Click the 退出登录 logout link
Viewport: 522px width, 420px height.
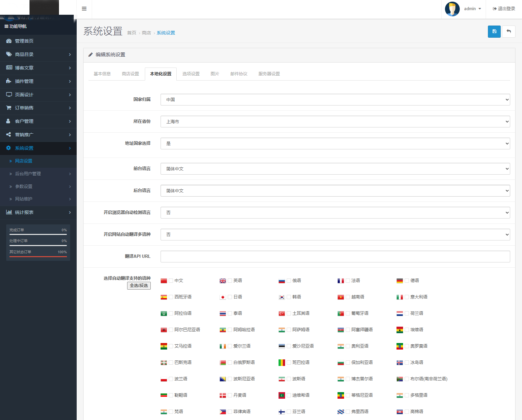[504, 9]
